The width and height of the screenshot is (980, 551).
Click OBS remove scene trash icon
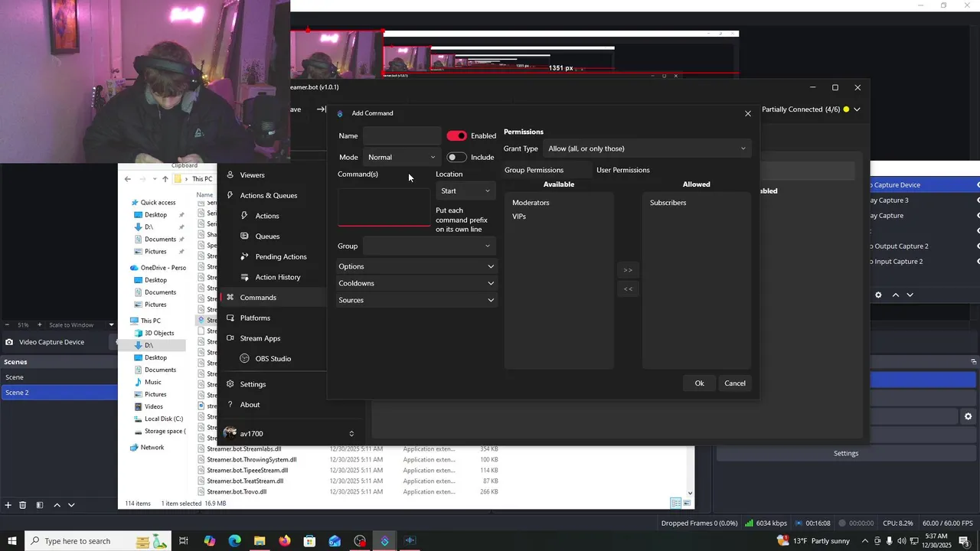click(23, 505)
